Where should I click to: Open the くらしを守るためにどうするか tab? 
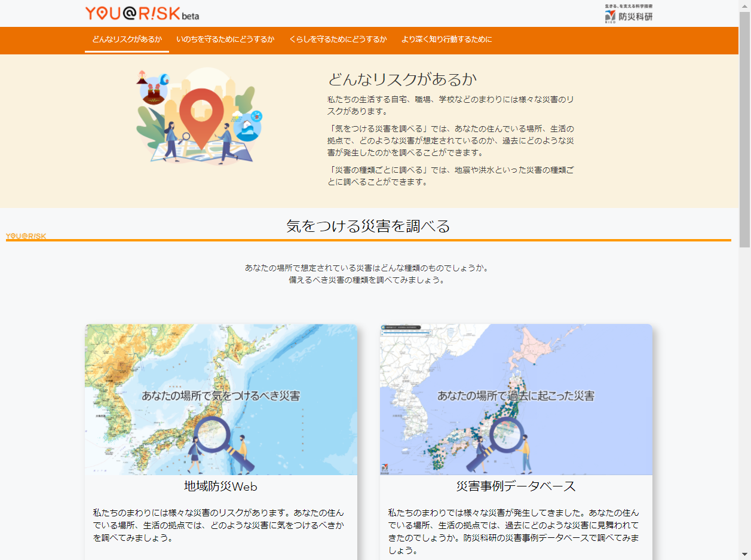click(338, 39)
